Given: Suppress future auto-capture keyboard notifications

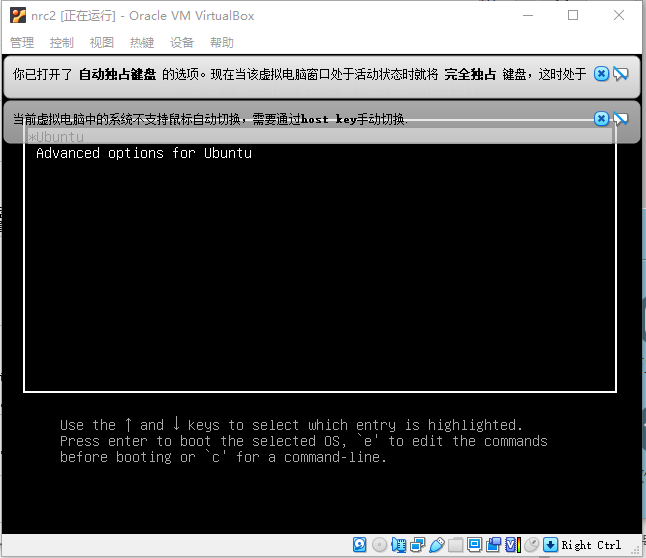Looking at the screenshot, I should pyautogui.click(x=620, y=74).
